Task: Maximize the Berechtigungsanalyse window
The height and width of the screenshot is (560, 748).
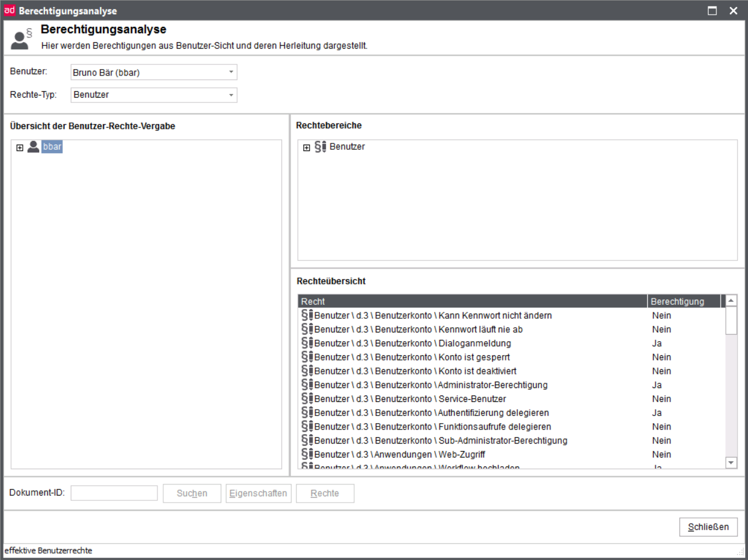Action: click(x=712, y=11)
